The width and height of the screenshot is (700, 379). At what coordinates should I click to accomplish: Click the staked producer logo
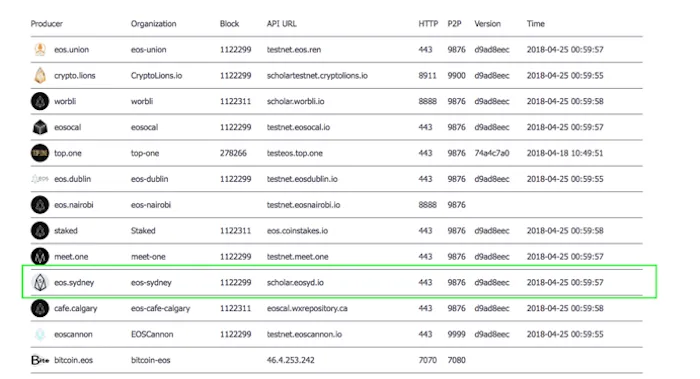[40, 231]
